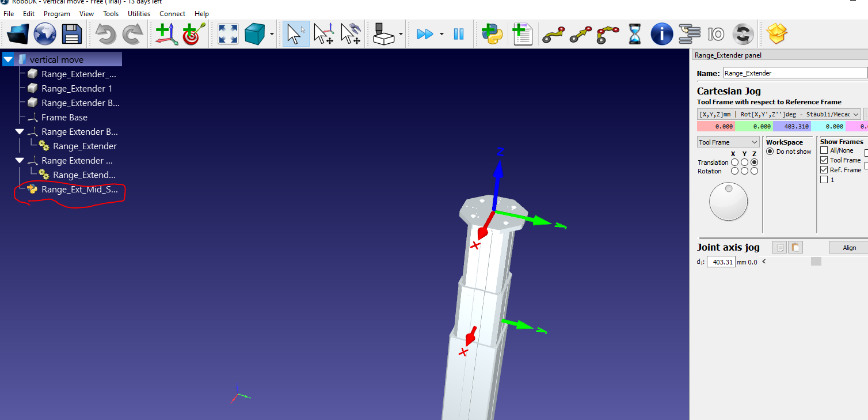Open the Tool Frame dropdown
This screenshot has width=868, height=420.
pos(728,142)
